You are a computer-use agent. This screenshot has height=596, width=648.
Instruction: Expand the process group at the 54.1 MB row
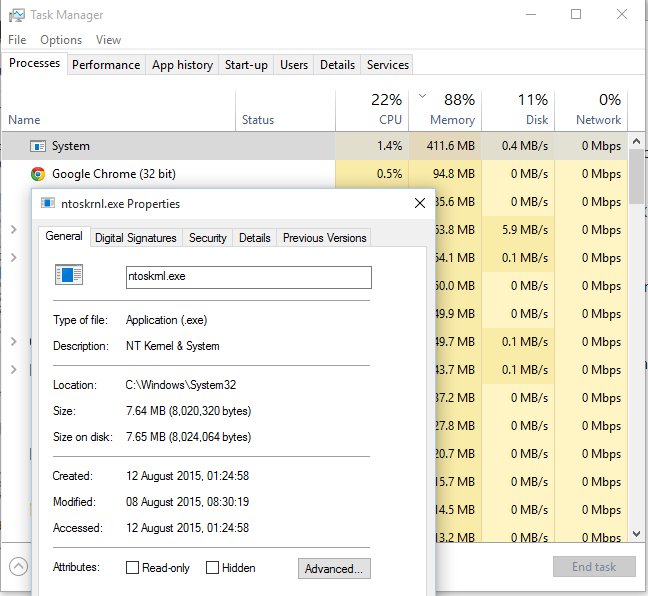click(x=13, y=258)
